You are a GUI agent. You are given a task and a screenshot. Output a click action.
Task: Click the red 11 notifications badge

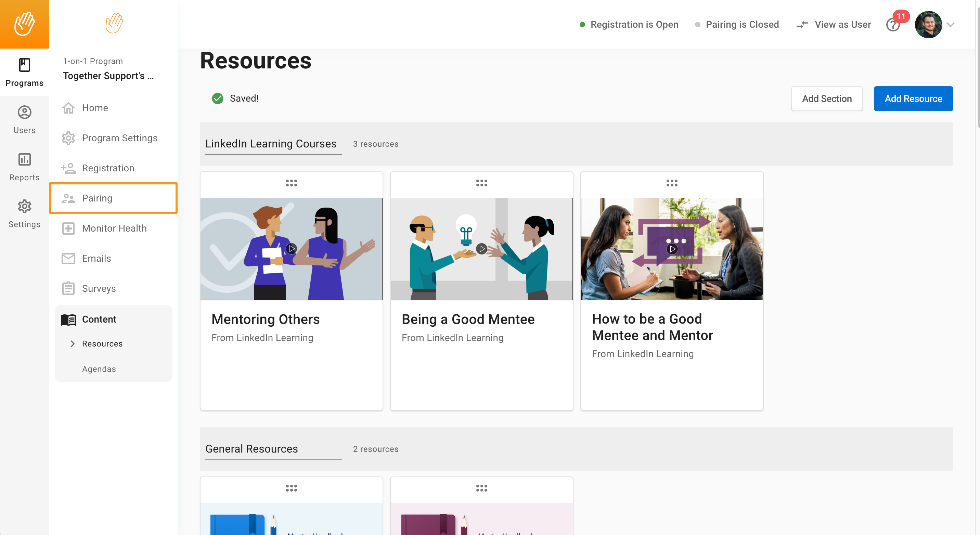901,16
